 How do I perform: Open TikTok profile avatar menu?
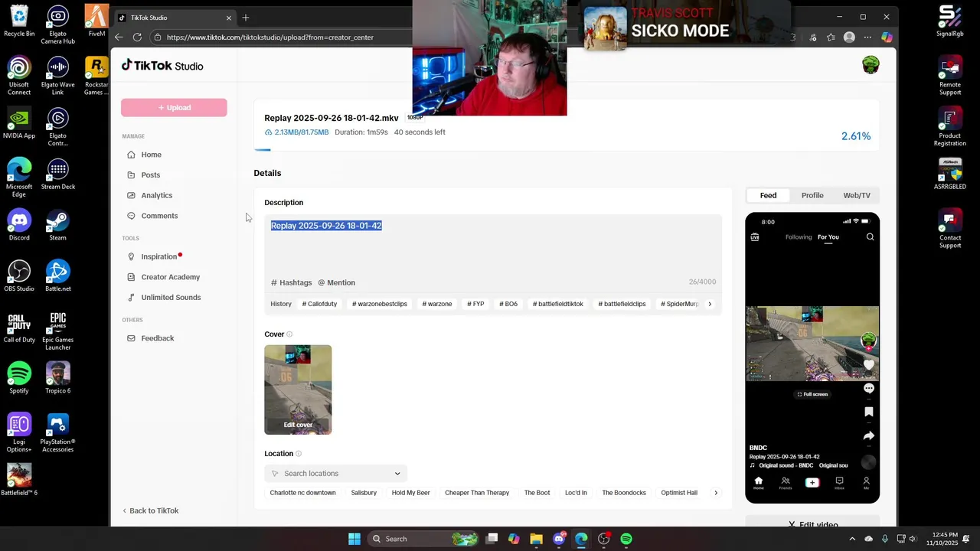click(871, 65)
